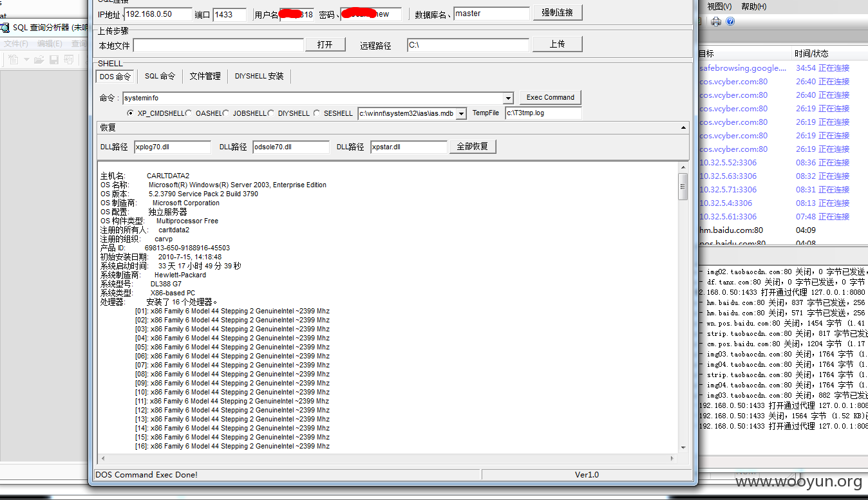Click the 远程路径 field showing C:\

coord(468,45)
